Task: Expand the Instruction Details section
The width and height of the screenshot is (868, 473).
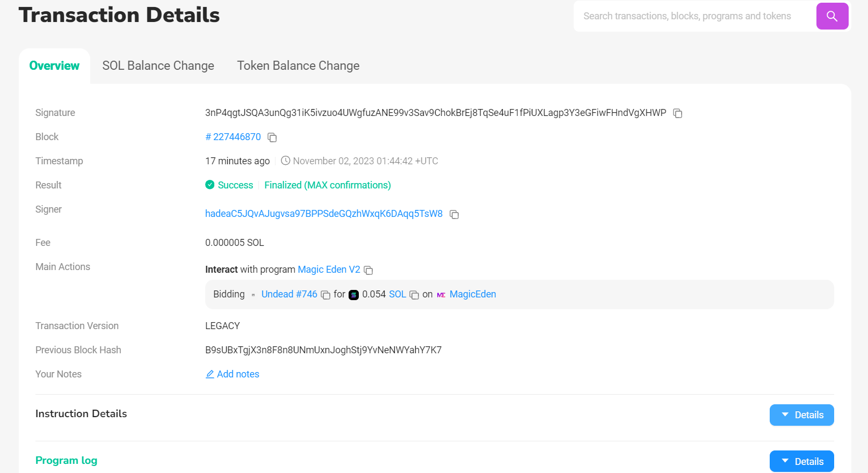Action: [801, 415]
